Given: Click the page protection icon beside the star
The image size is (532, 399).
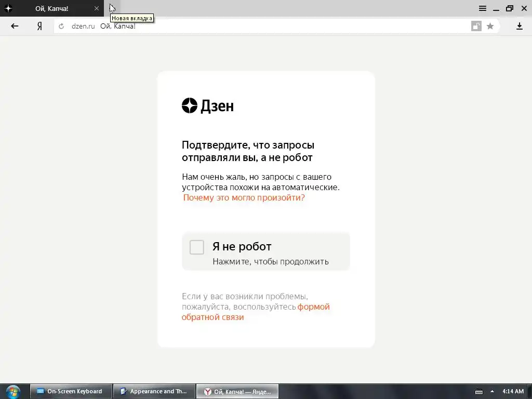Looking at the screenshot, I should [x=476, y=26].
